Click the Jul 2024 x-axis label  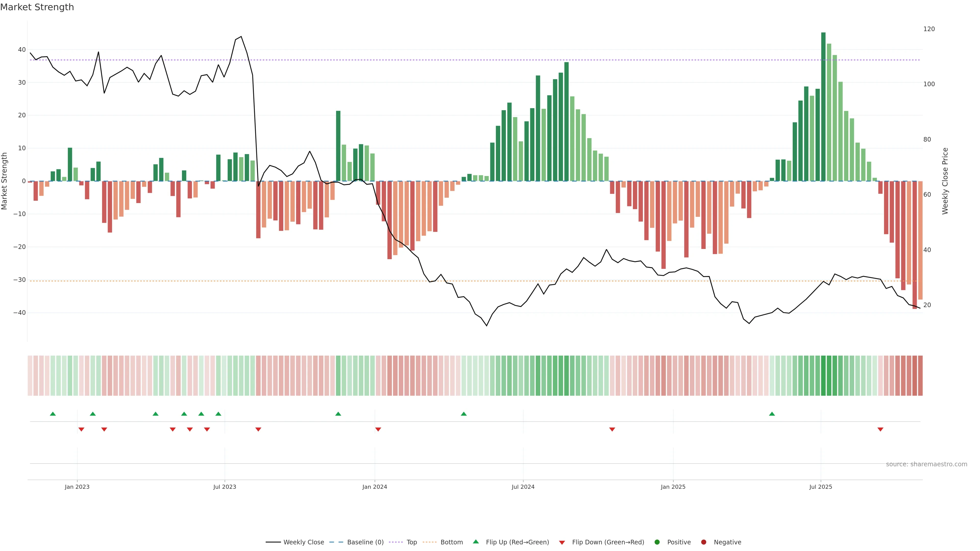coord(523,487)
